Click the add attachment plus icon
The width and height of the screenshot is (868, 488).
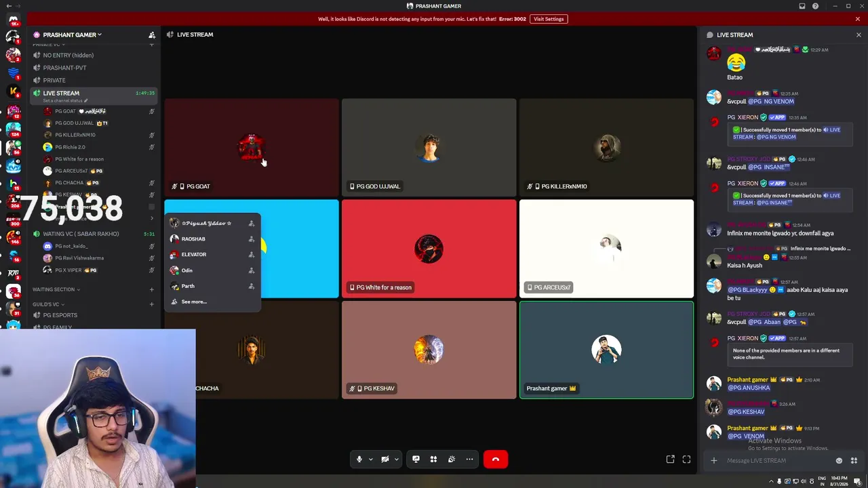713,461
